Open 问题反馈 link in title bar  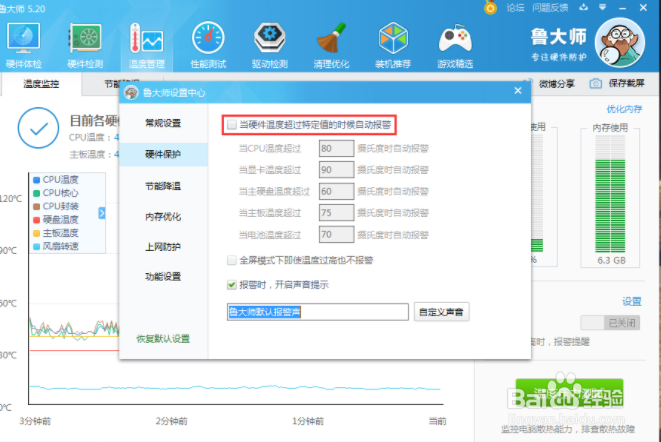click(550, 8)
